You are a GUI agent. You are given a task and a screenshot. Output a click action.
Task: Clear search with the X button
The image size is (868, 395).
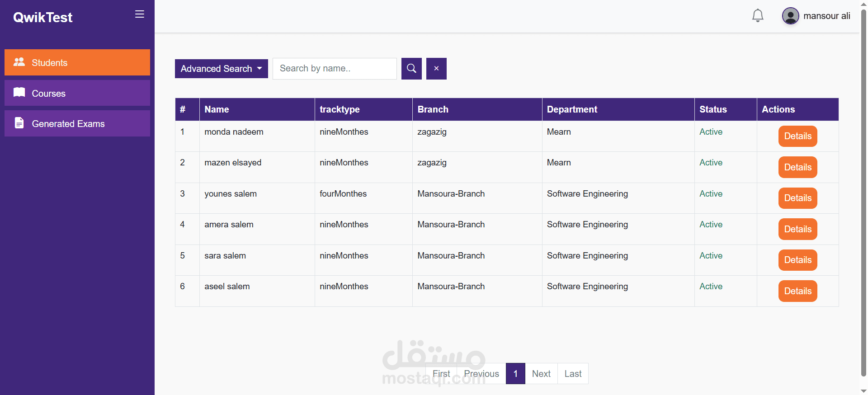[436, 69]
